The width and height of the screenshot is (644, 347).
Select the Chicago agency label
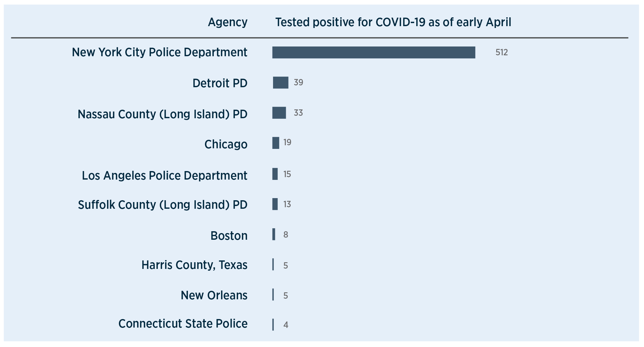point(226,144)
